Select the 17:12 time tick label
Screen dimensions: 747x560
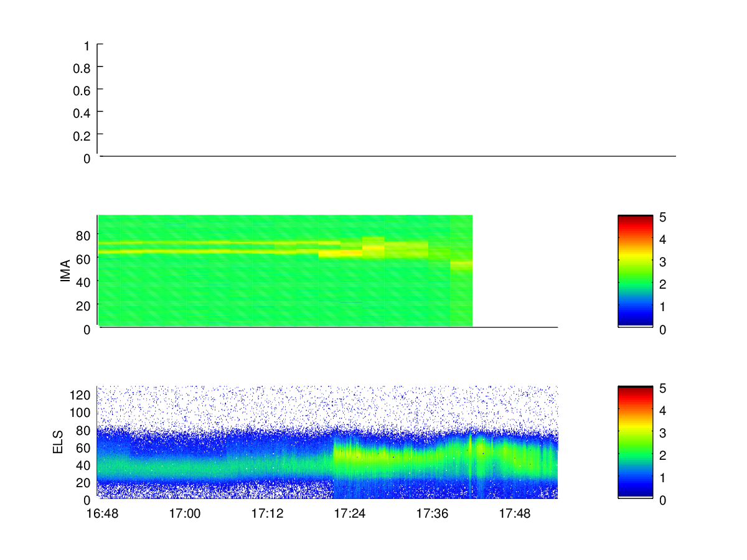(x=268, y=514)
